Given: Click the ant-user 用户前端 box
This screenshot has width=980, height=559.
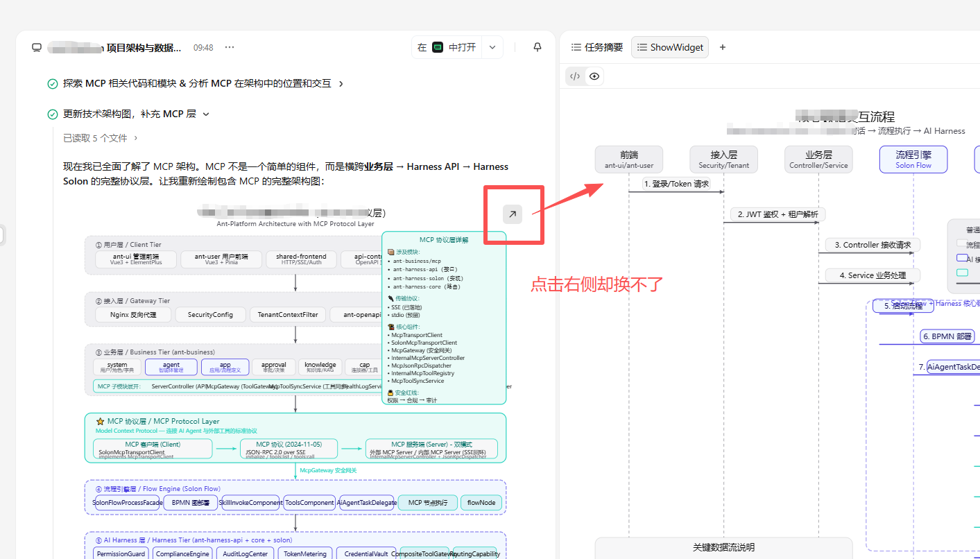Looking at the screenshot, I should click(221, 259).
